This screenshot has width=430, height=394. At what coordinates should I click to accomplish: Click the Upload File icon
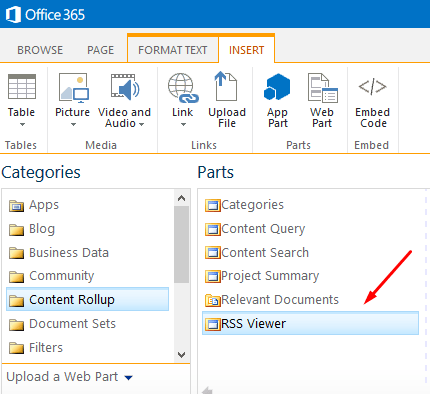pyautogui.click(x=226, y=86)
